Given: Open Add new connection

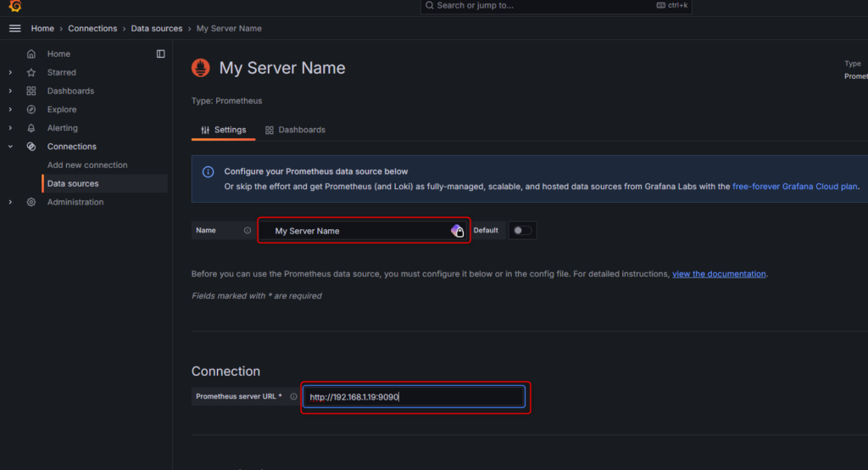Looking at the screenshot, I should pyautogui.click(x=87, y=165).
